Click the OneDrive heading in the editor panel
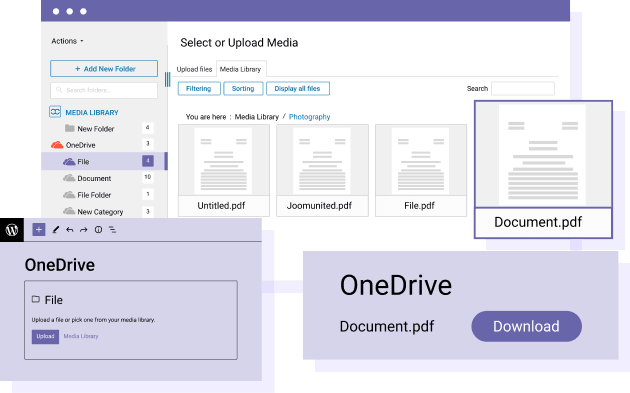Screen dimensions: 630x393 click(60, 265)
